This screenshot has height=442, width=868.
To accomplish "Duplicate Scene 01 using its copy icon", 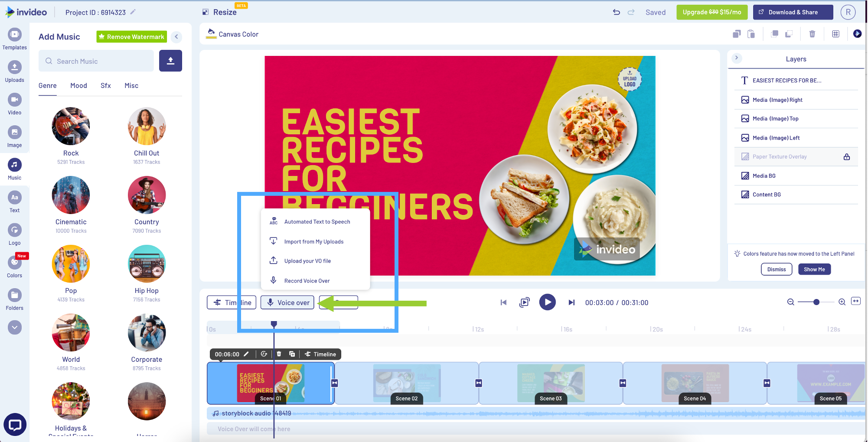I will point(292,354).
